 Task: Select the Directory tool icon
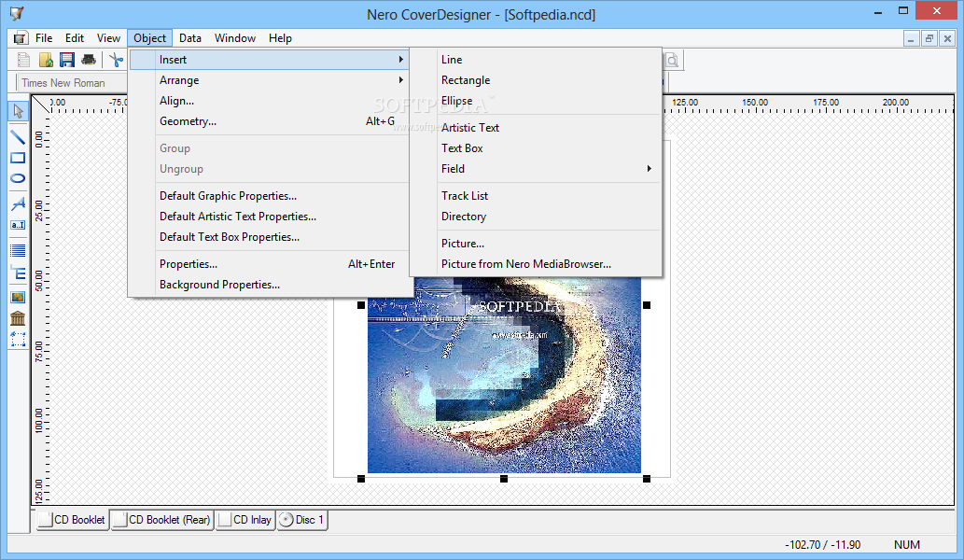pyautogui.click(x=18, y=273)
